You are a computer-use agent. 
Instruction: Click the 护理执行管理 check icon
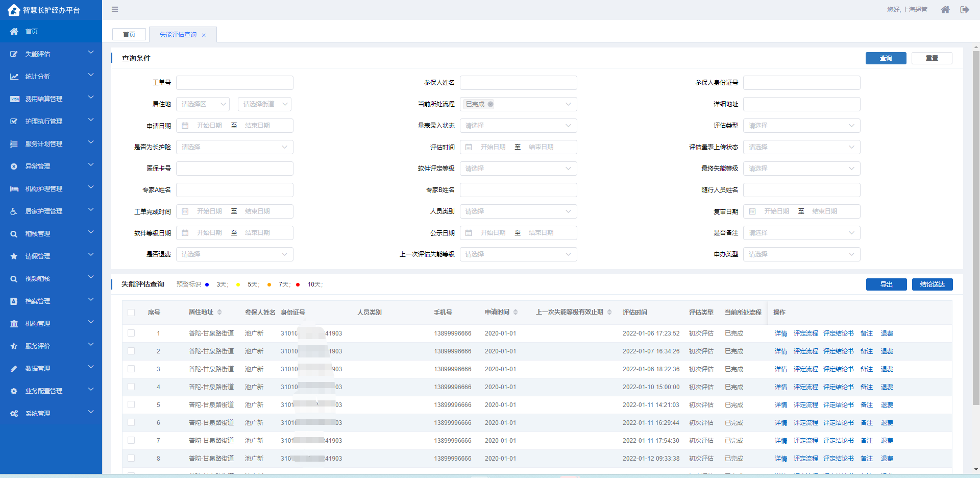[x=14, y=121]
